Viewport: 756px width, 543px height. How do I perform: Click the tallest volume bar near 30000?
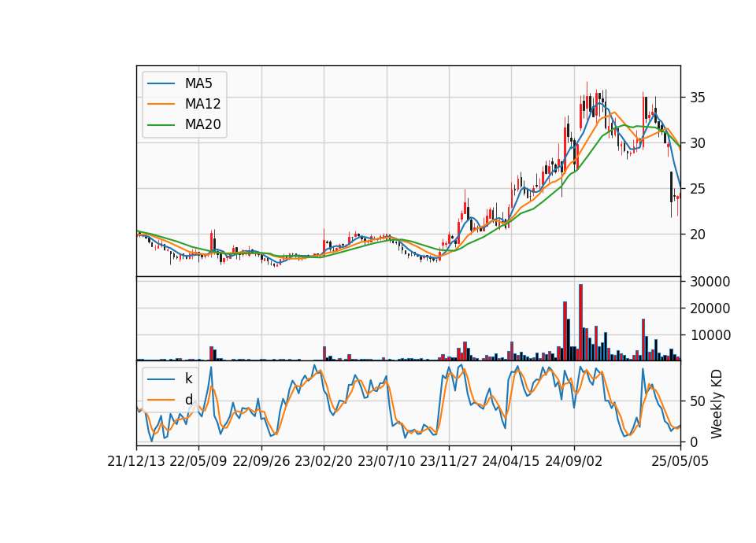pos(580,323)
